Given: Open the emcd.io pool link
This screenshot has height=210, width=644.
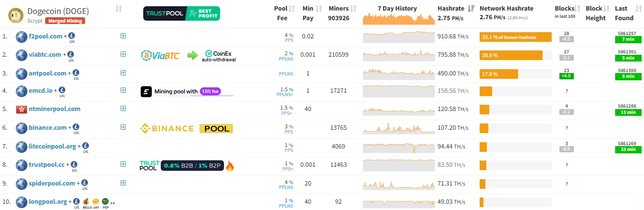Looking at the screenshot, I should 40,90.
